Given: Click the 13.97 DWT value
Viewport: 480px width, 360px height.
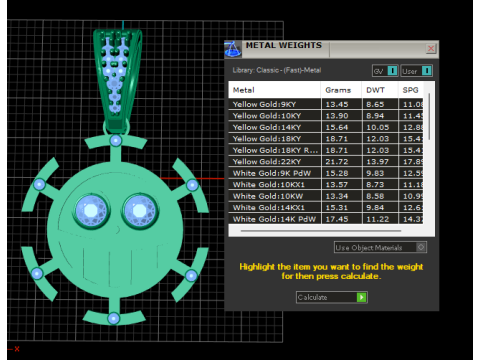Looking at the screenshot, I should click(378, 162).
